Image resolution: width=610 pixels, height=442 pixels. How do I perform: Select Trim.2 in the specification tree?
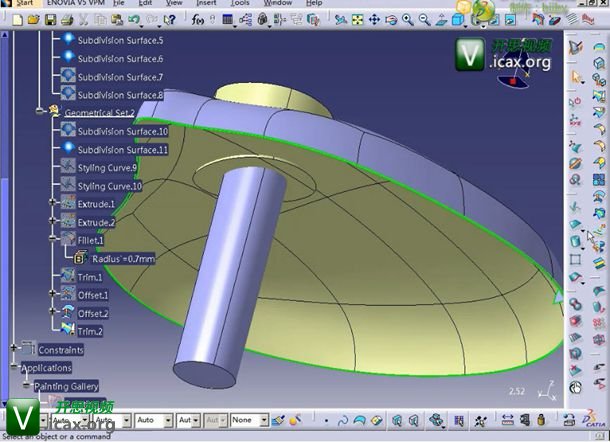click(90, 331)
